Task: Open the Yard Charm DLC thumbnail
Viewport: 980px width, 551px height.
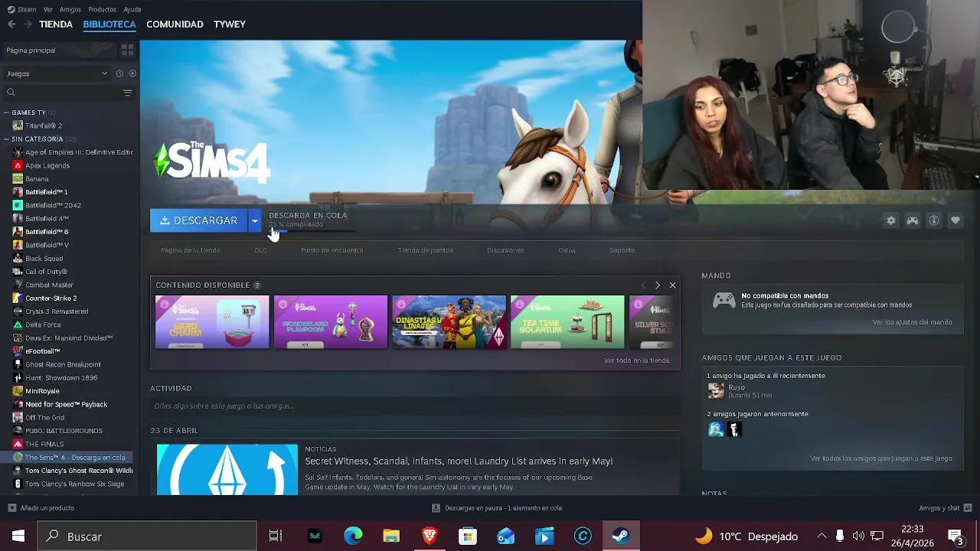Action: 212,322
